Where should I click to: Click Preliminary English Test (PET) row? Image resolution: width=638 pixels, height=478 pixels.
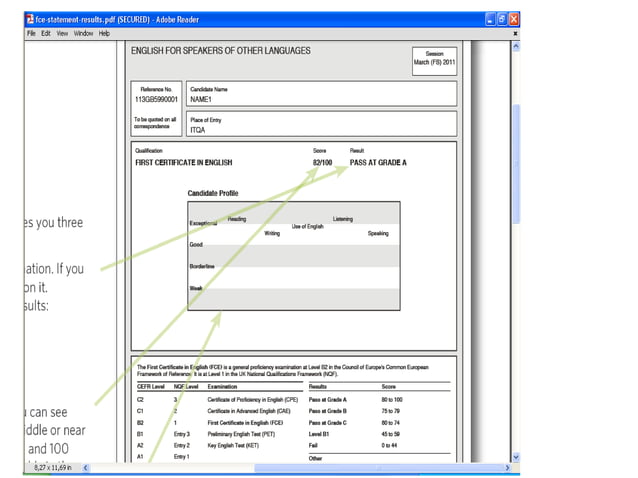pyautogui.click(x=241, y=434)
